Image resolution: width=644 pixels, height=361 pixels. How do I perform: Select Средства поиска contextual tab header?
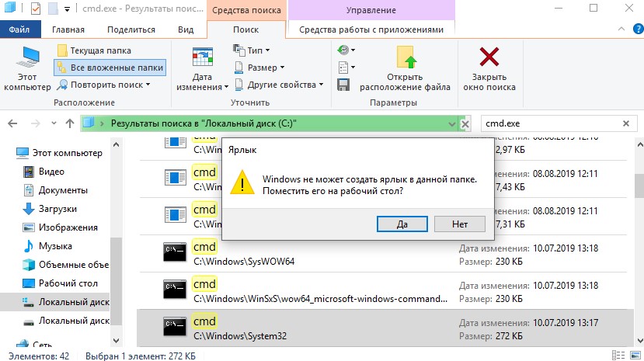pyautogui.click(x=246, y=10)
